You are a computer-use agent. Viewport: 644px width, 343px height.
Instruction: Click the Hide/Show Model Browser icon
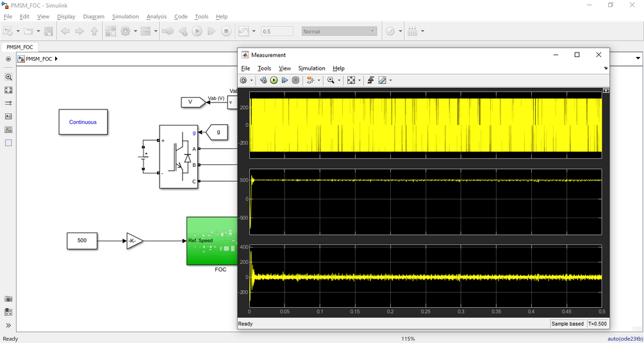[8, 59]
